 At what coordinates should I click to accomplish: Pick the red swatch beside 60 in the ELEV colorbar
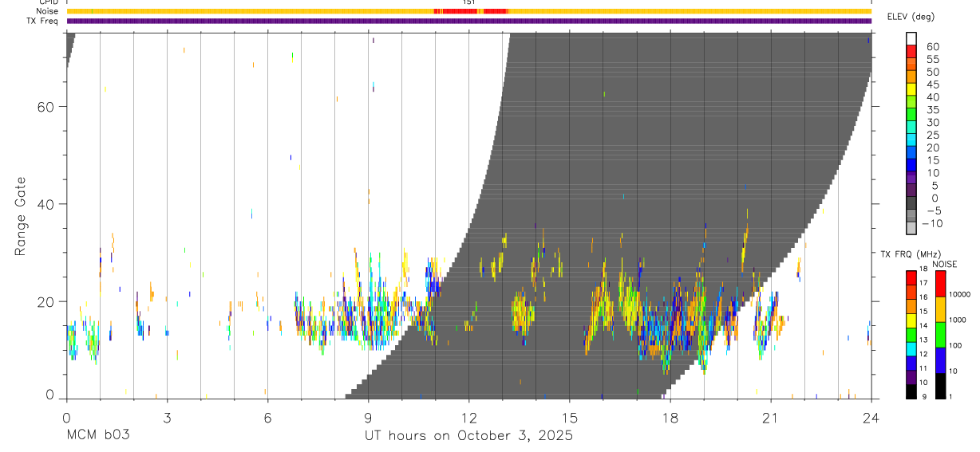tap(911, 51)
